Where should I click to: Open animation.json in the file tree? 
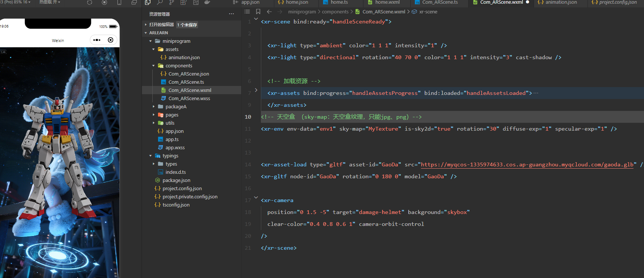[x=192, y=57]
